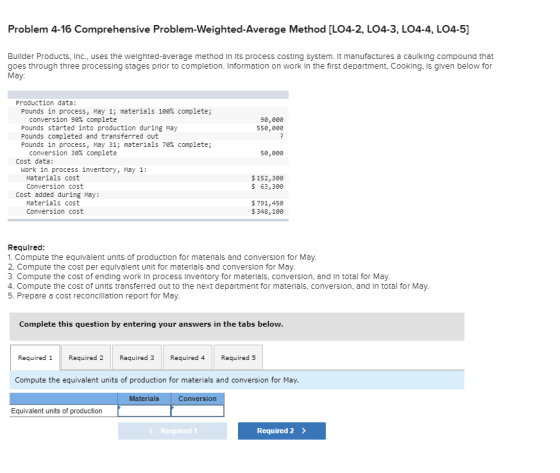The width and height of the screenshot is (560, 473).
Task: Select the Required 1 tab
Action: pos(35,357)
